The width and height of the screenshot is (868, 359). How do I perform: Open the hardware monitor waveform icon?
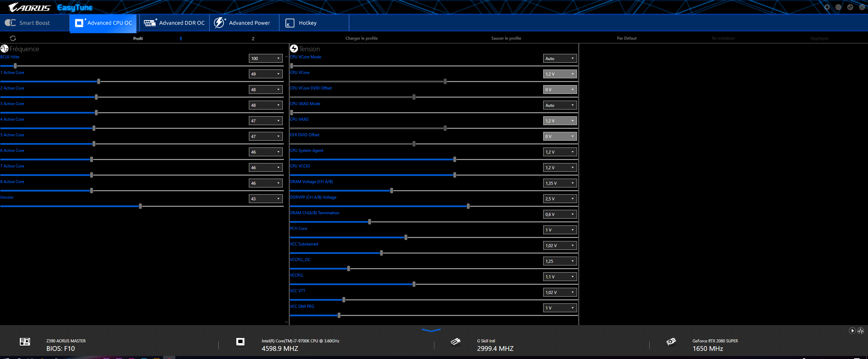click(x=861, y=331)
